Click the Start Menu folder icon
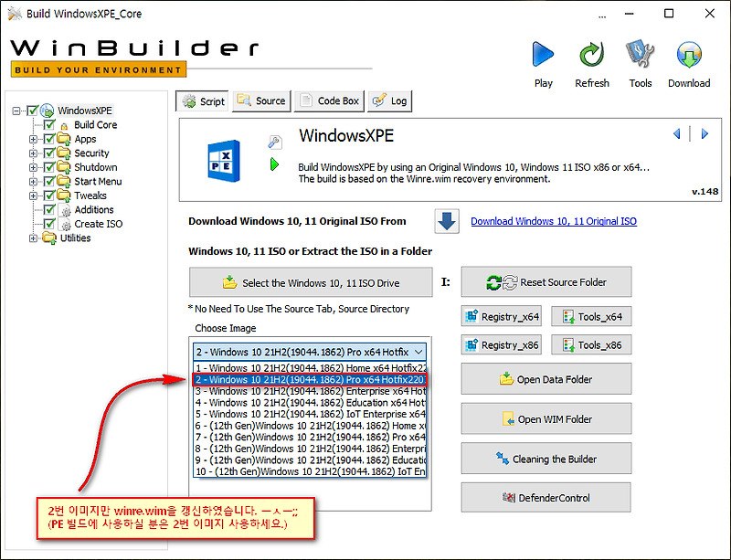Screen dimensions: 731x560 (x=64, y=181)
